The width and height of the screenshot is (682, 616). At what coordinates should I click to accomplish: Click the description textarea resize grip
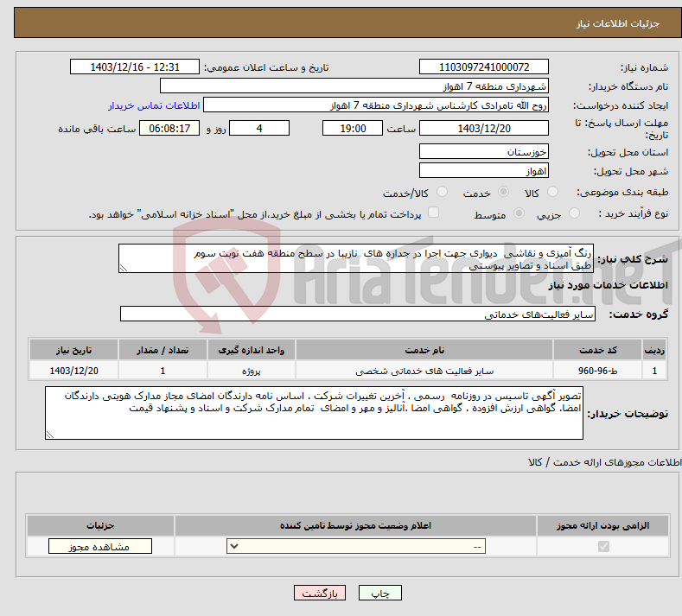pos(124,268)
